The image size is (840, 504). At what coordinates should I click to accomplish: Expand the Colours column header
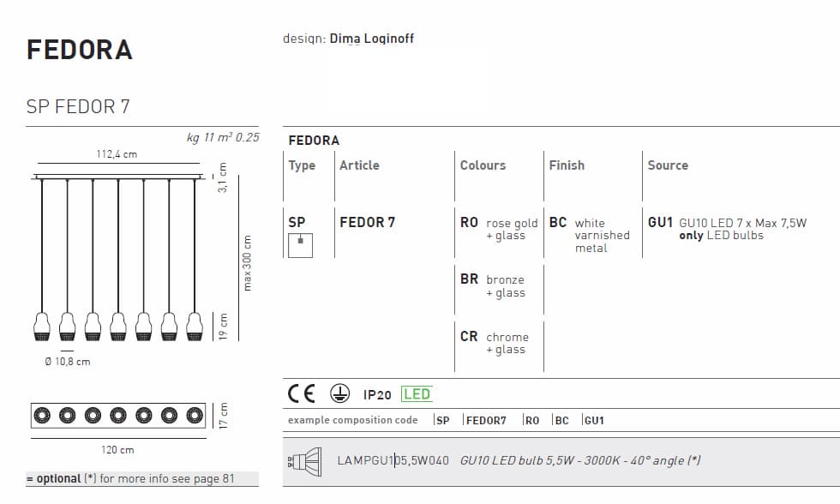pyautogui.click(x=483, y=165)
